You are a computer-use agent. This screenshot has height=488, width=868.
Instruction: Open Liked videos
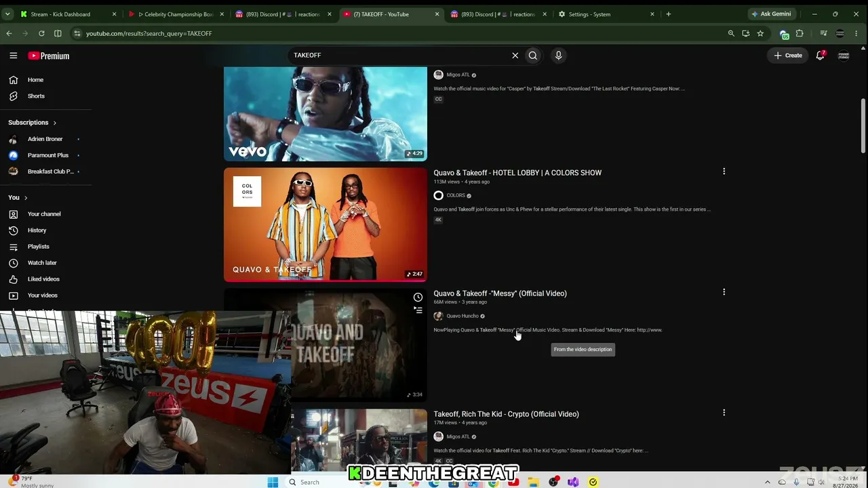pyautogui.click(x=45, y=279)
